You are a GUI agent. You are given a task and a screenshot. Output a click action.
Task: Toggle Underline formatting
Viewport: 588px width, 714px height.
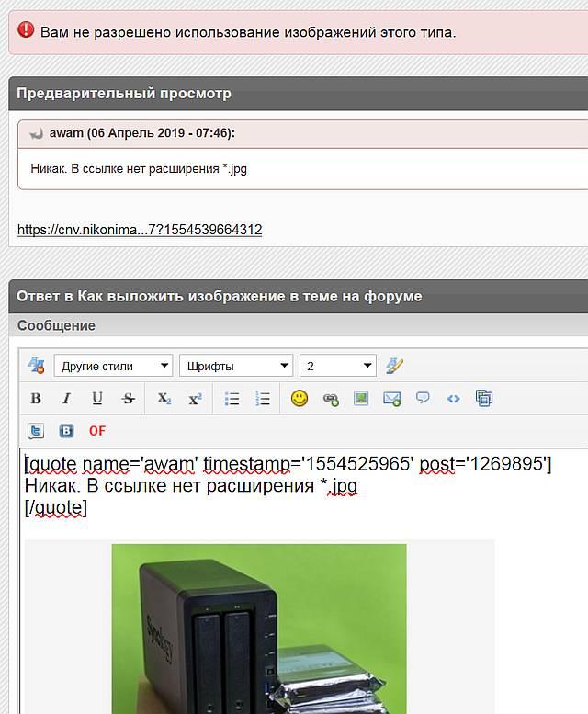click(97, 399)
